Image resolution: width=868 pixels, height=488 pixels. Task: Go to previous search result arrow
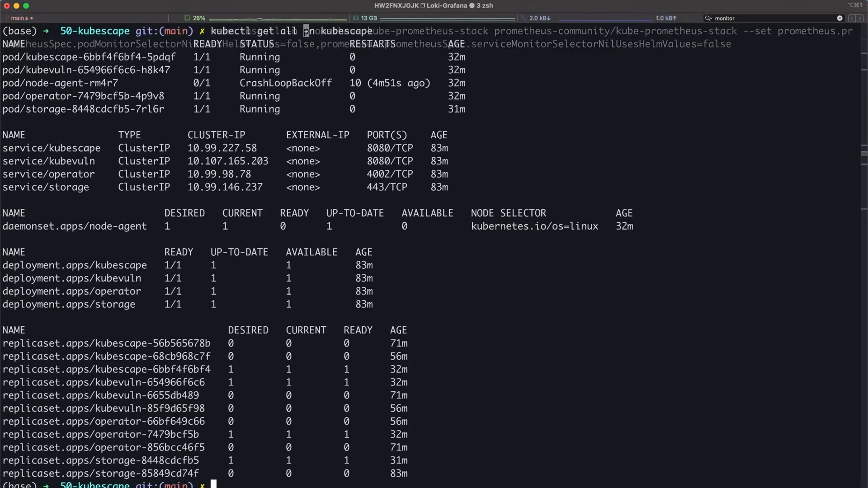click(852, 18)
